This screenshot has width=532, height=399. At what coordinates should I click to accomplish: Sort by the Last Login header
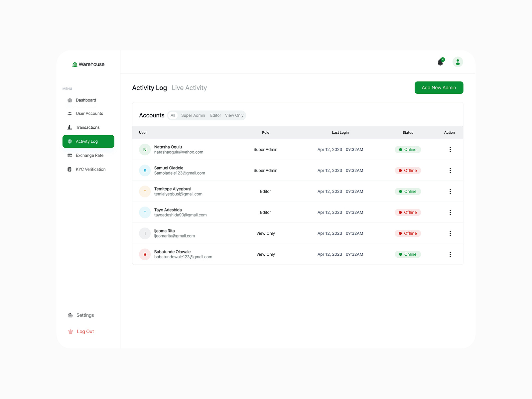340,132
